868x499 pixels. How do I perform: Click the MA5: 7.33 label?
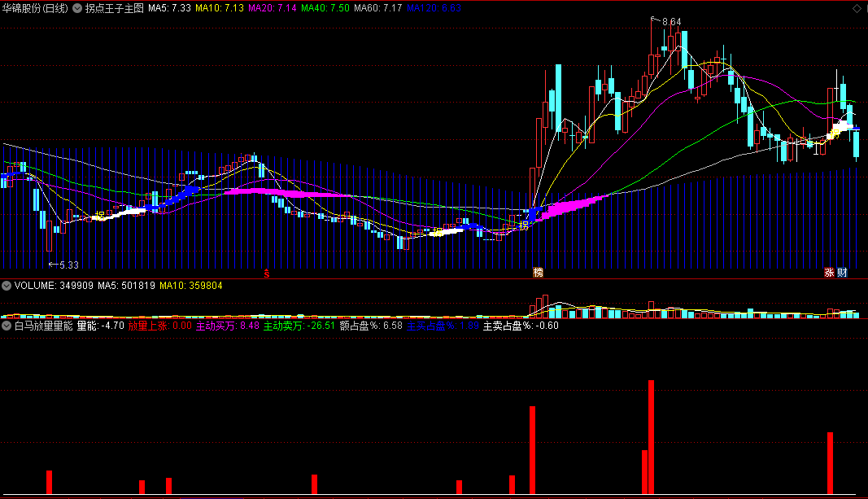pos(169,8)
